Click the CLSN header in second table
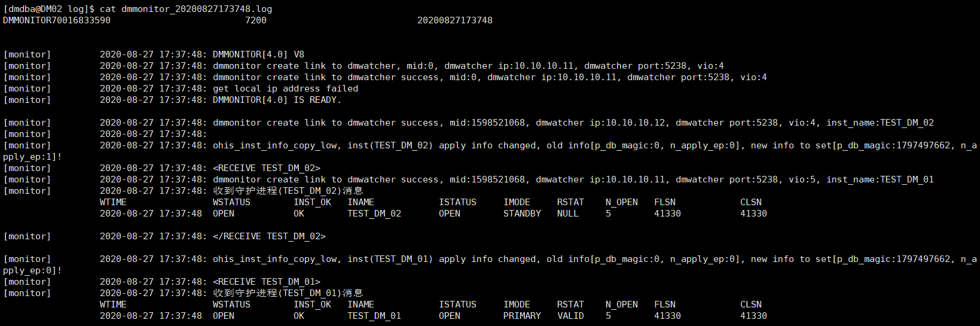This screenshot has width=980, height=326. click(751, 304)
